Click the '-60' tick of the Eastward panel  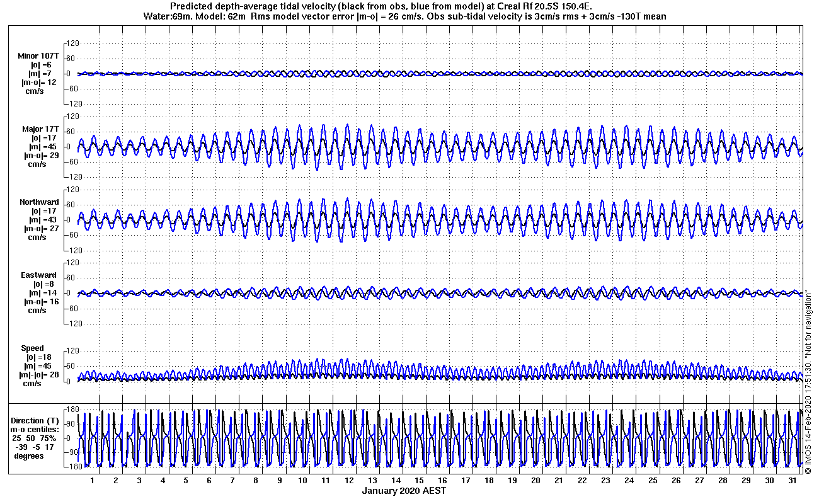(x=71, y=308)
